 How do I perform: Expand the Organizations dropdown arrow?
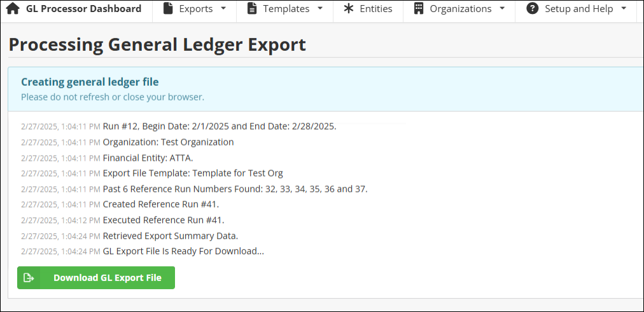[x=502, y=9]
